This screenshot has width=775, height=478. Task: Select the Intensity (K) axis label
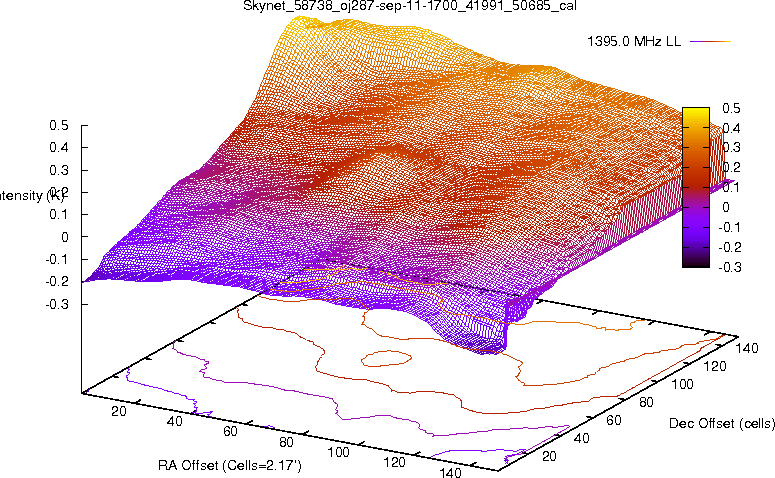click(x=31, y=196)
